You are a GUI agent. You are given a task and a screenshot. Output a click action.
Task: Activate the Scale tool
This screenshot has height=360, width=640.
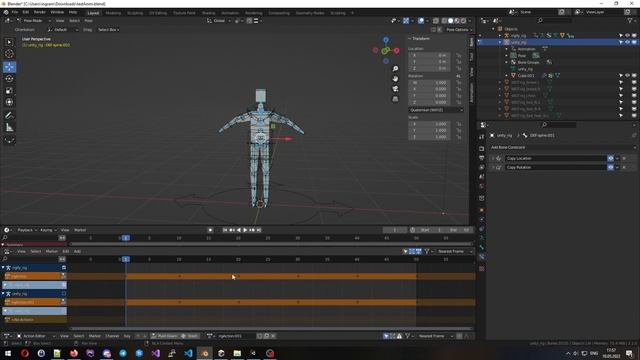coord(9,90)
